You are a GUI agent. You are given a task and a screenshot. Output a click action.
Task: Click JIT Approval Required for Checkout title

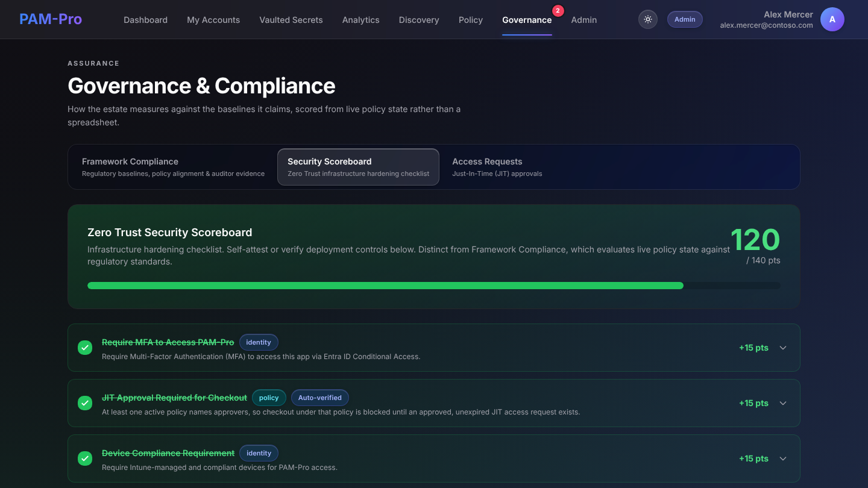click(x=174, y=398)
